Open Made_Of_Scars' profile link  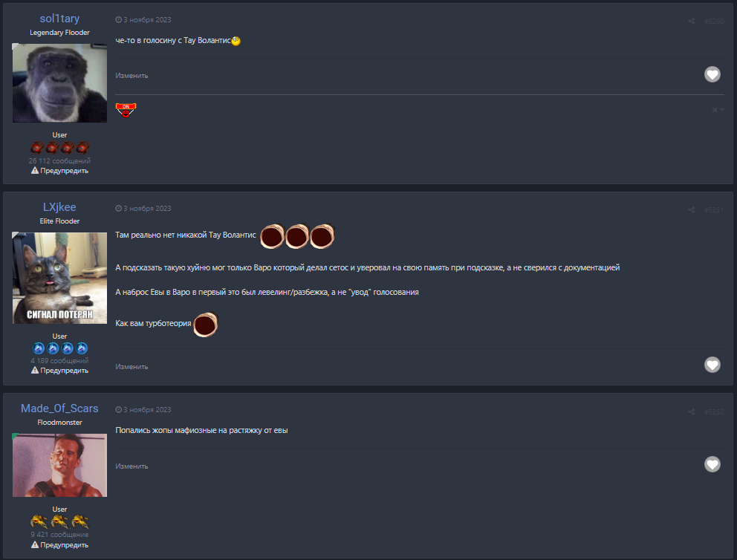59,408
